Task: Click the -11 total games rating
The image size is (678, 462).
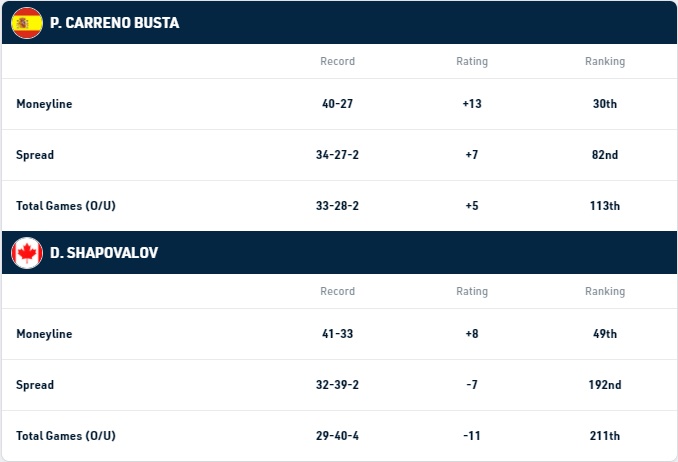Action: [472, 436]
